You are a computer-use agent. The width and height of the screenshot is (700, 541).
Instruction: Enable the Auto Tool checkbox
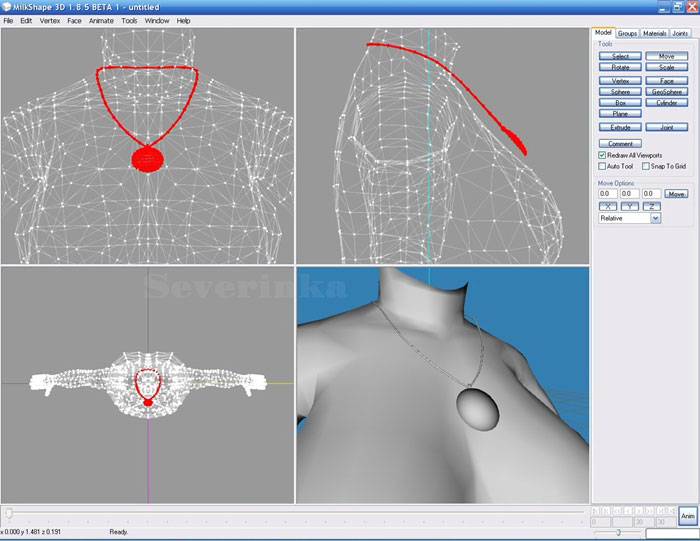(x=602, y=166)
